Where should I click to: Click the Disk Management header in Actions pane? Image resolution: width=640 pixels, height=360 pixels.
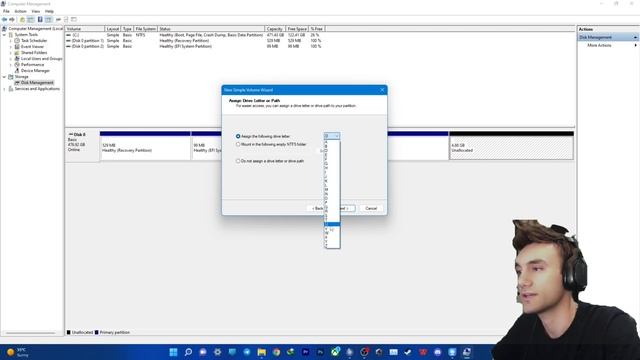[608, 38]
